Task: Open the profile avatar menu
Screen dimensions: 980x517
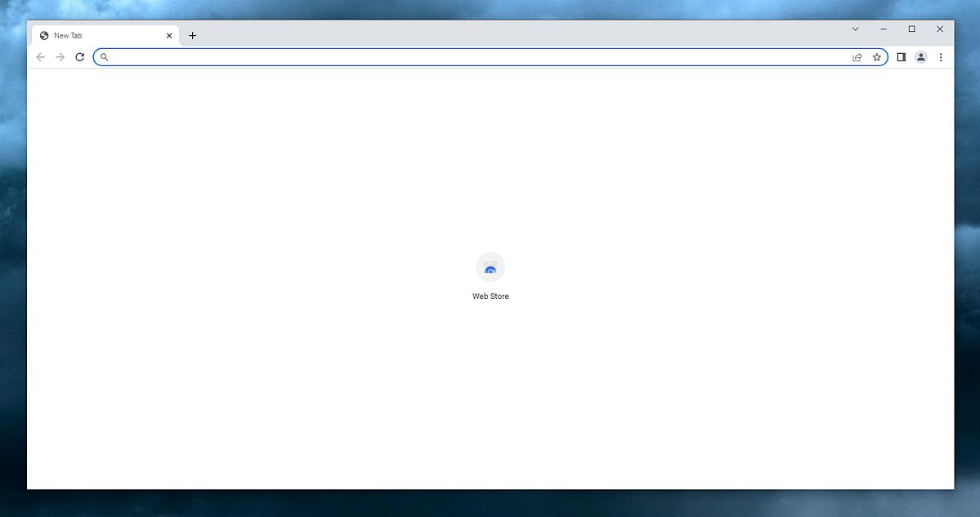Action: coord(920,57)
